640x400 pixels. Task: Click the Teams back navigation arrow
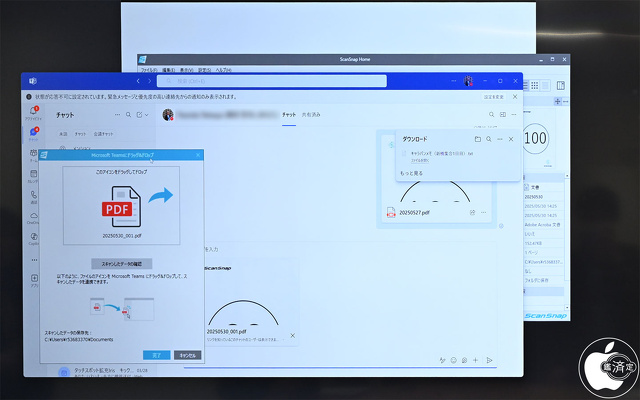137,80
